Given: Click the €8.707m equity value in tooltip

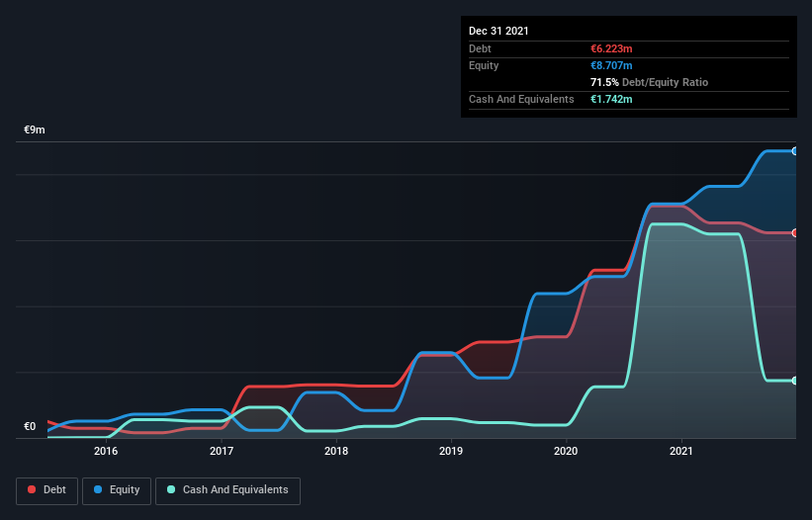Looking at the screenshot, I should coord(611,65).
